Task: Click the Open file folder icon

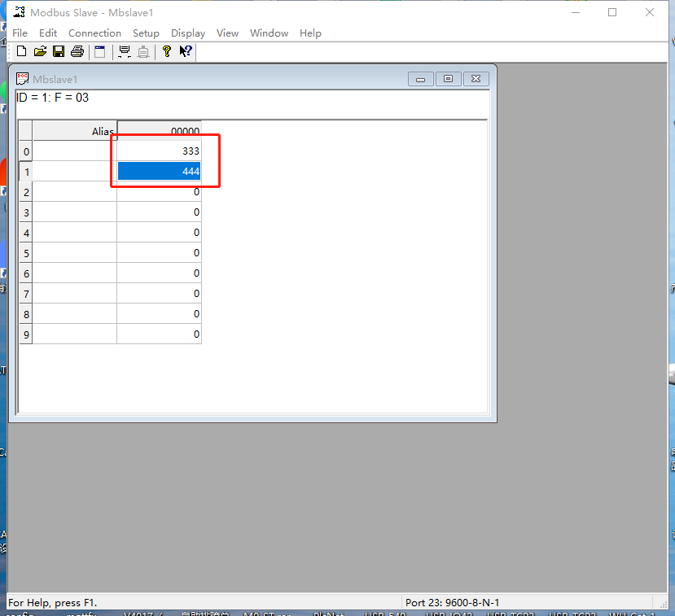Action: [40, 51]
